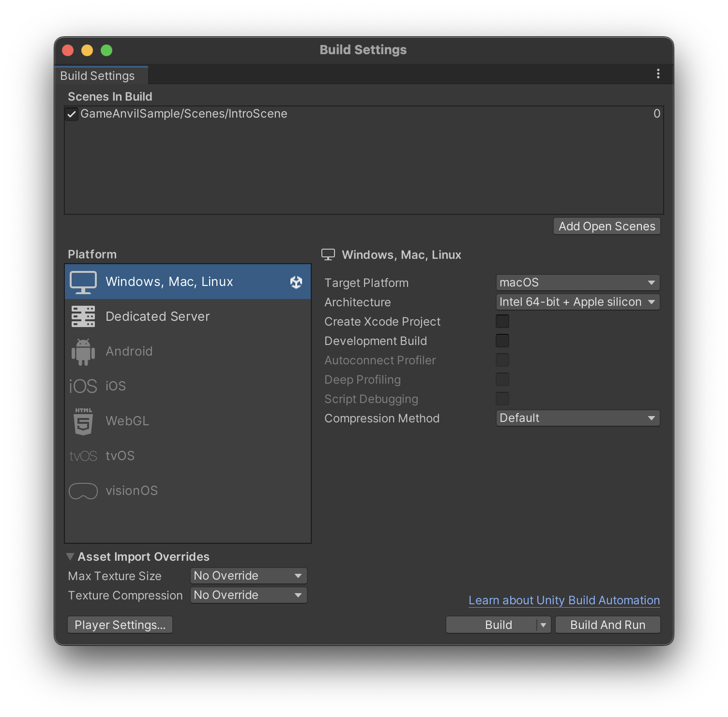Click the desktop monitor icon for Windows, Mac, Linux
728x717 pixels.
83,282
